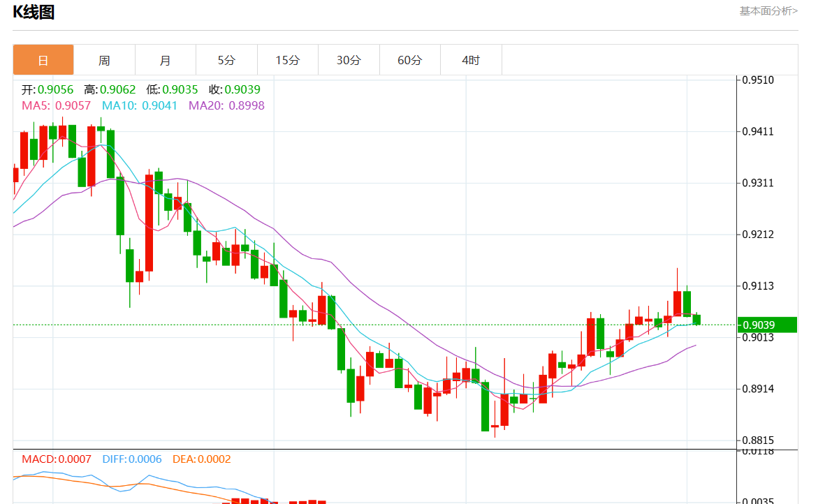The image size is (839, 504).
Task: Click the DEA:0.0002 value label
Action: point(201,459)
